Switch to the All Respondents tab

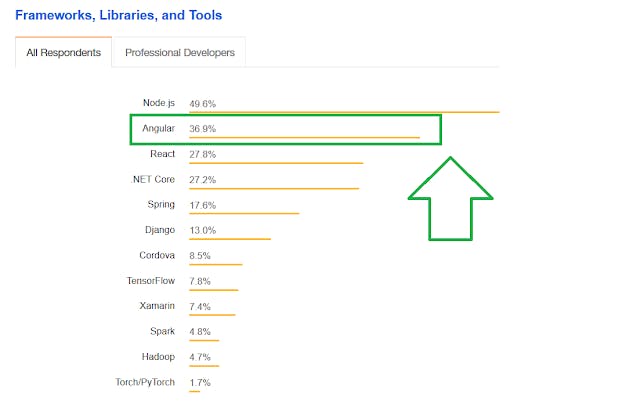(x=63, y=53)
